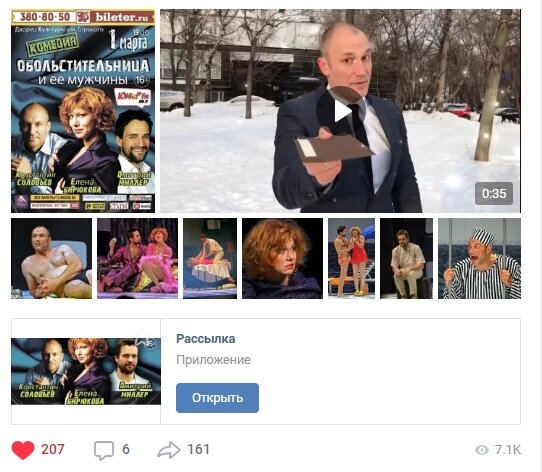Share the post with the arrow icon
The image size is (542, 472).
(169, 450)
